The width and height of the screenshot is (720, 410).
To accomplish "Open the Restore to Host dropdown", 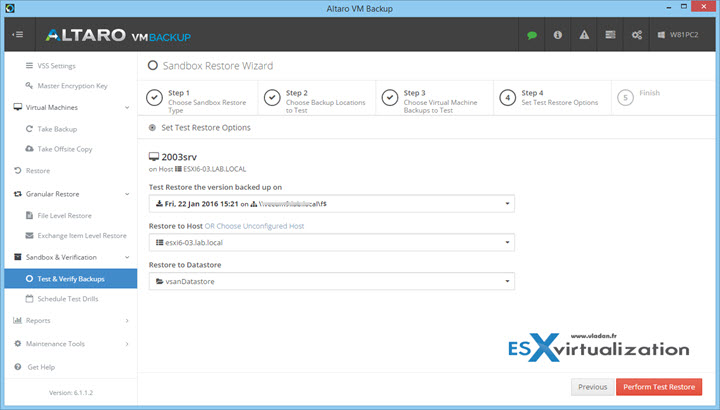I will click(332, 242).
